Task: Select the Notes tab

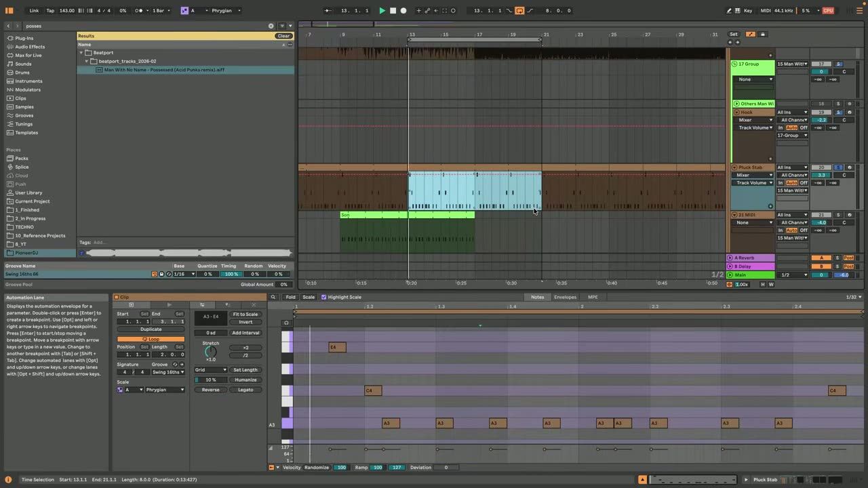Action: coord(537,297)
